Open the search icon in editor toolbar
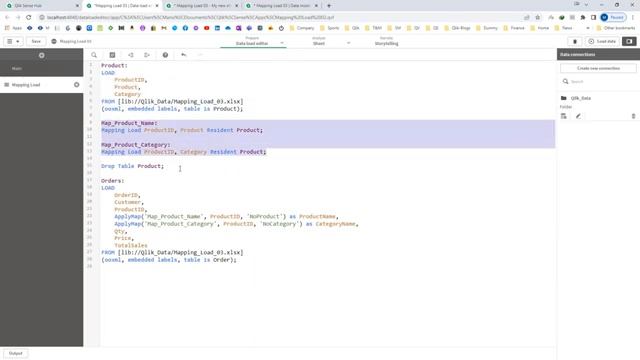This screenshot has height=360, width=640. coord(94,55)
